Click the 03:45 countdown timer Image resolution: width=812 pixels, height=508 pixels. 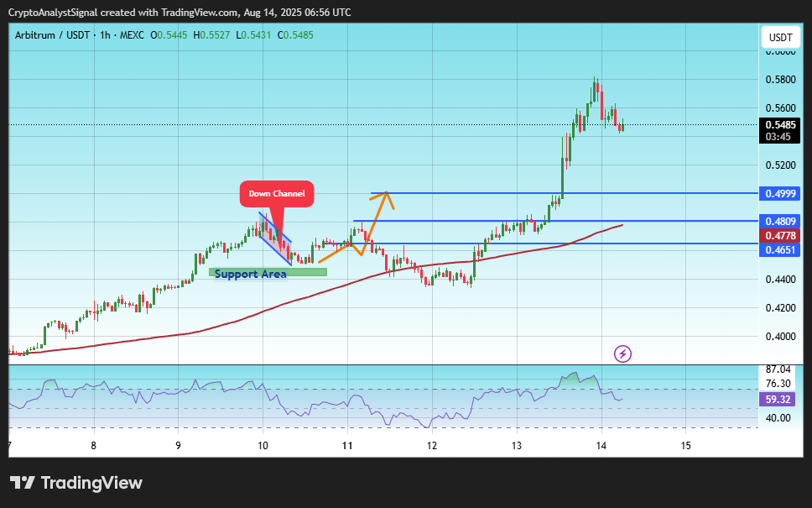(780, 137)
